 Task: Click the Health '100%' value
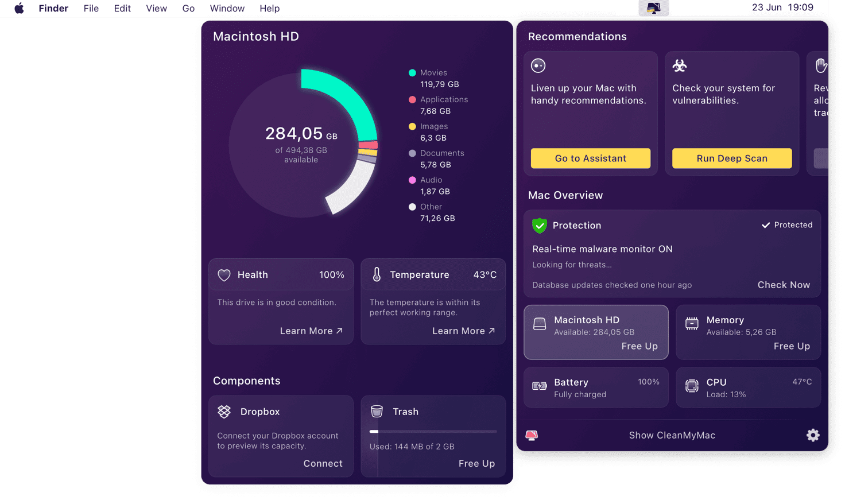tap(332, 275)
